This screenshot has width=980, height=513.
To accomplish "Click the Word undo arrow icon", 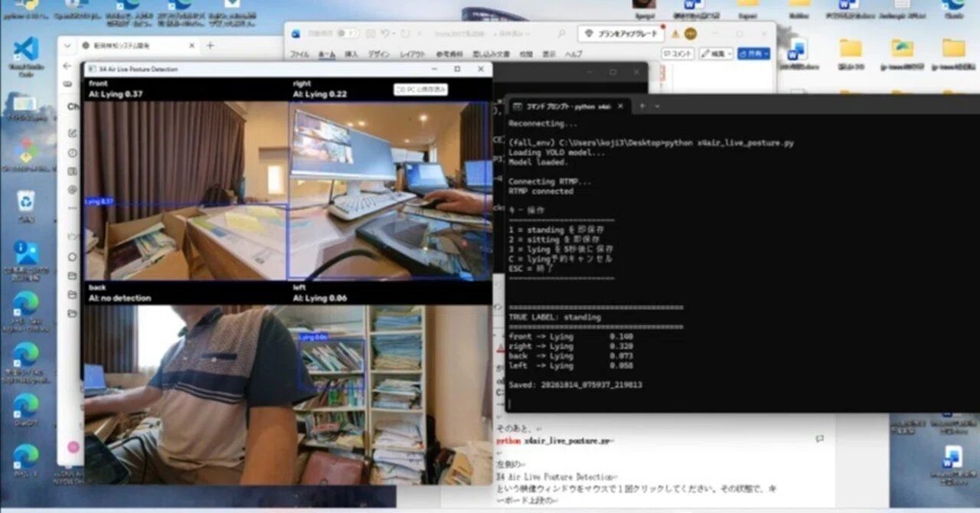I will 384,34.
